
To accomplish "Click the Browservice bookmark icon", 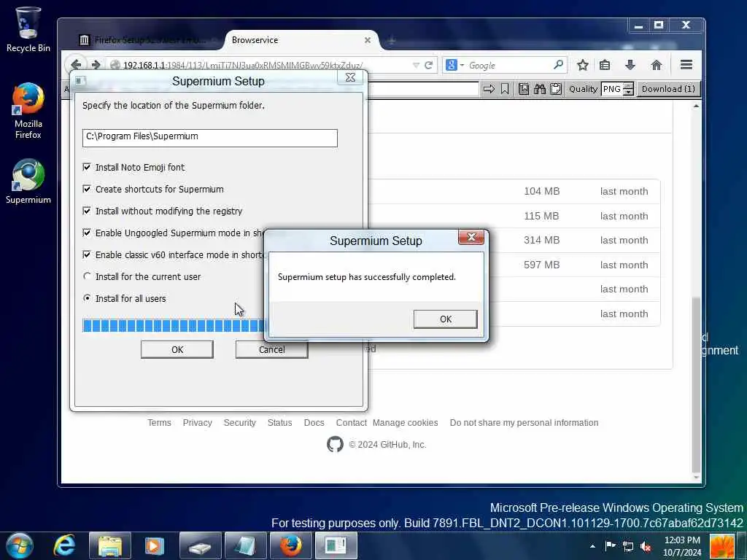I will coord(505,89).
